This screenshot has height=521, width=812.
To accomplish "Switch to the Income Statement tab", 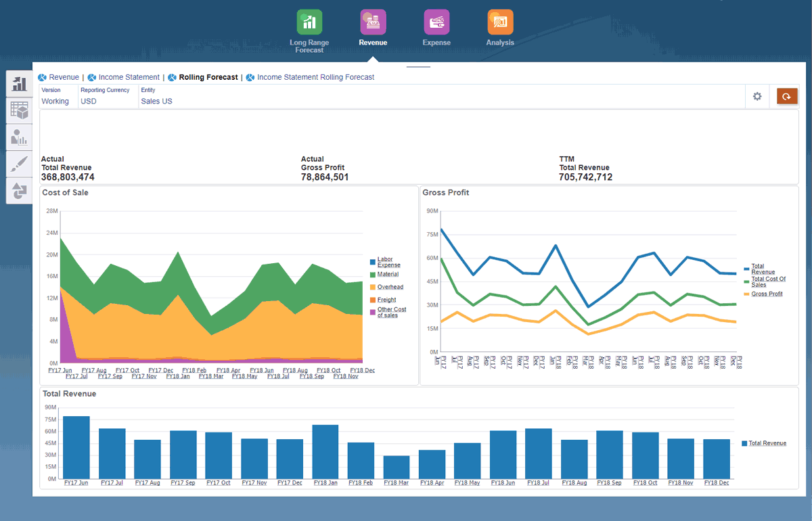I will point(129,77).
